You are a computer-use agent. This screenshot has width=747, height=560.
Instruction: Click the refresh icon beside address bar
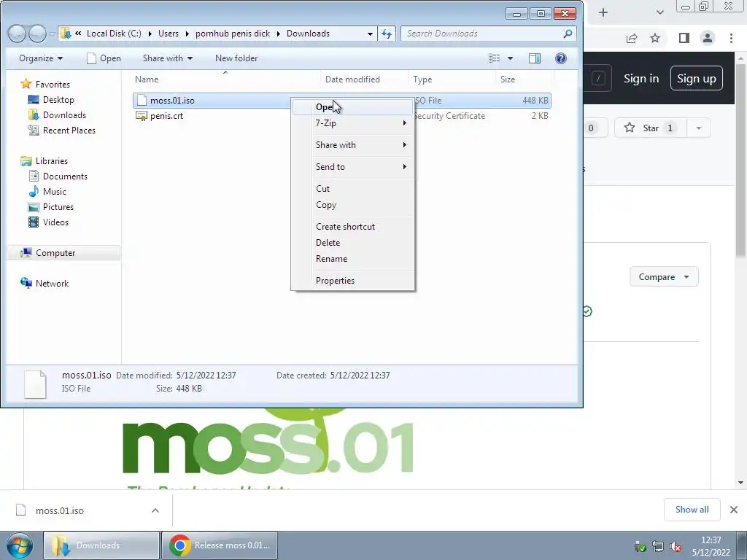tap(387, 34)
